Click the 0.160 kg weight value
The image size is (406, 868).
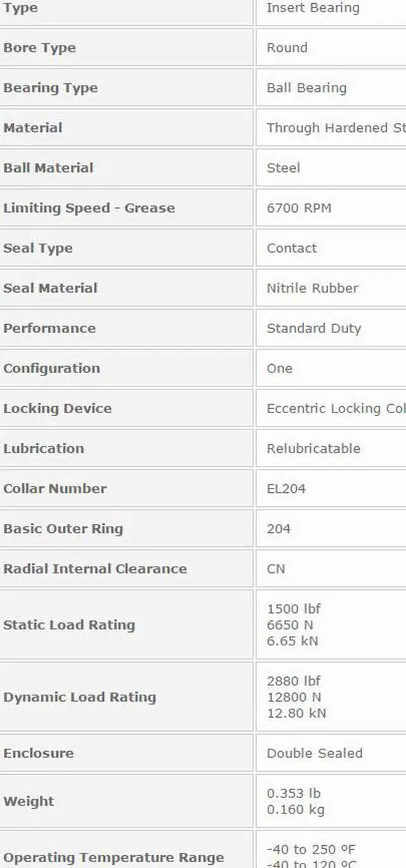296,810
